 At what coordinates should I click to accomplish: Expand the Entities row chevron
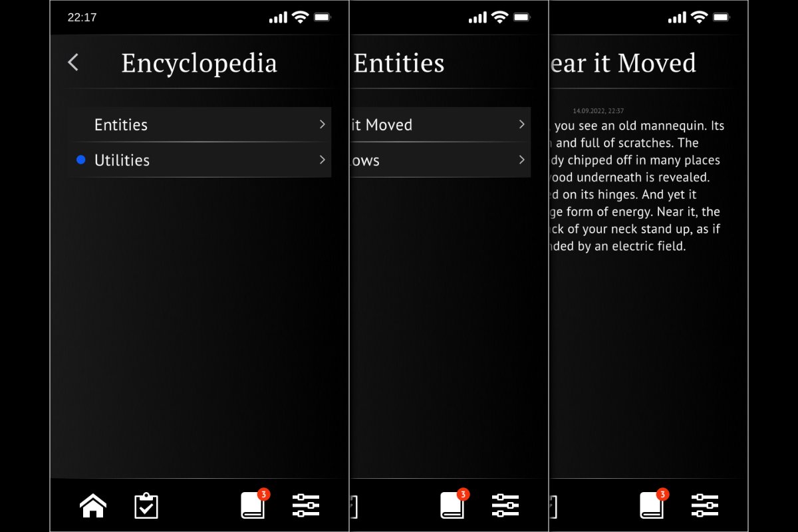(322, 124)
